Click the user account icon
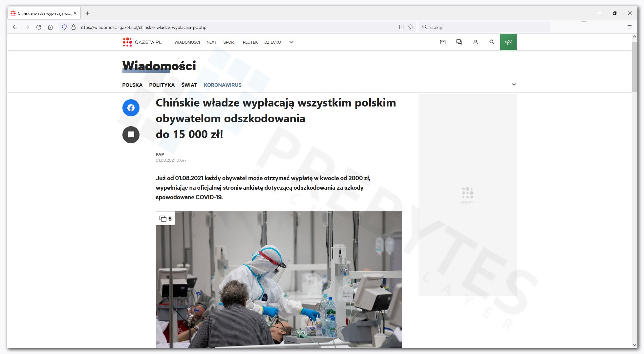The image size is (644, 354). point(476,42)
